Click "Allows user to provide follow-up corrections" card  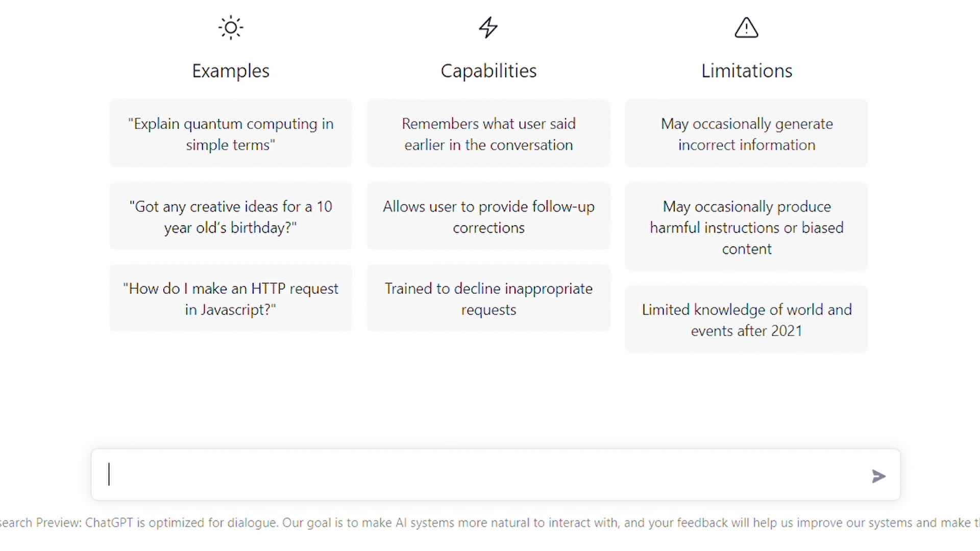point(488,216)
